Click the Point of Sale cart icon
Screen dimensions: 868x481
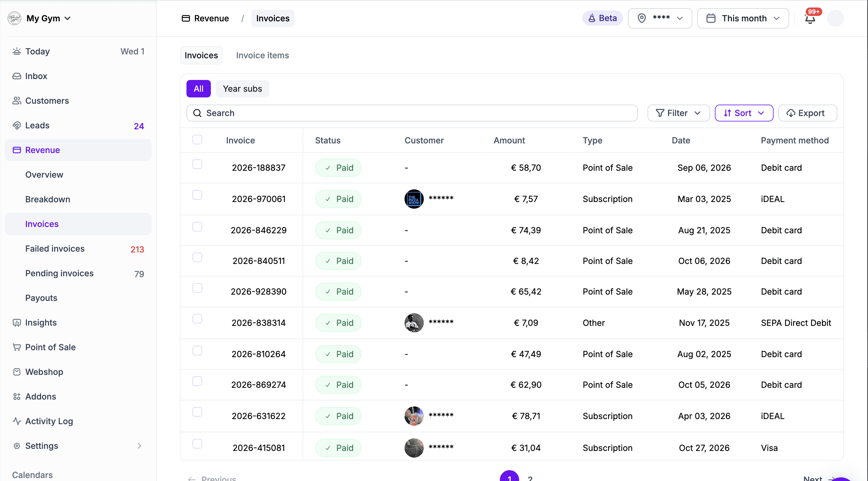(17, 347)
